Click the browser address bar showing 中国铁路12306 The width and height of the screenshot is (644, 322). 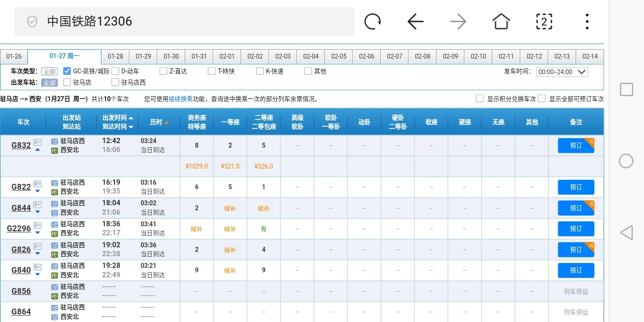pos(179,21)
